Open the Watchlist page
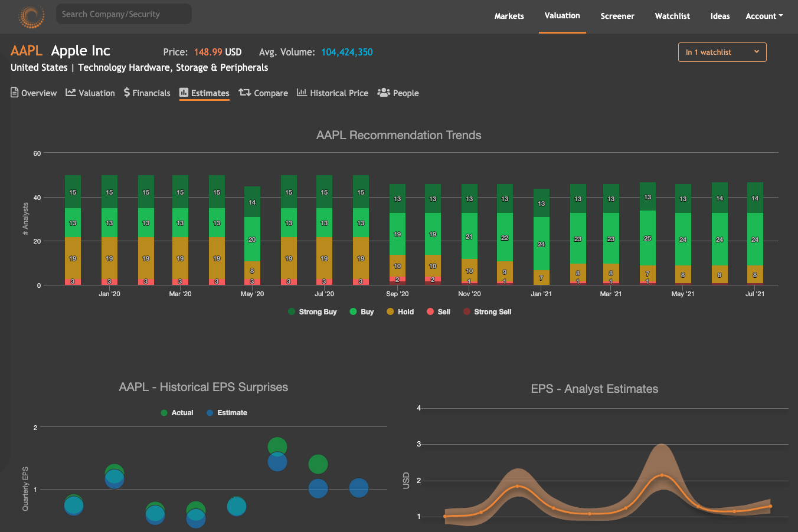Image resolution: width=798 pixels, height=532 pixels. click(x=672, y=16)
